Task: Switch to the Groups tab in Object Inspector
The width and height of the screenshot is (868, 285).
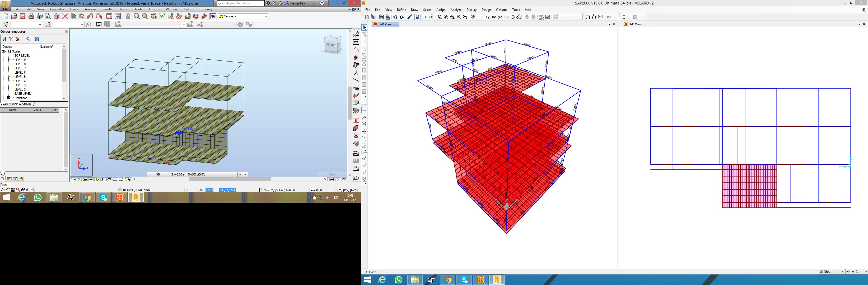Action: click(x=27, y=104)
